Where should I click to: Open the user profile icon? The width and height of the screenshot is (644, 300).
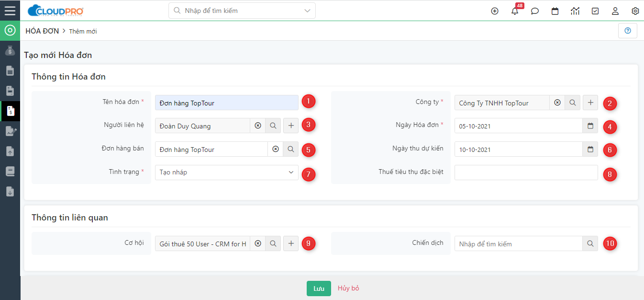tap(615, 11)
